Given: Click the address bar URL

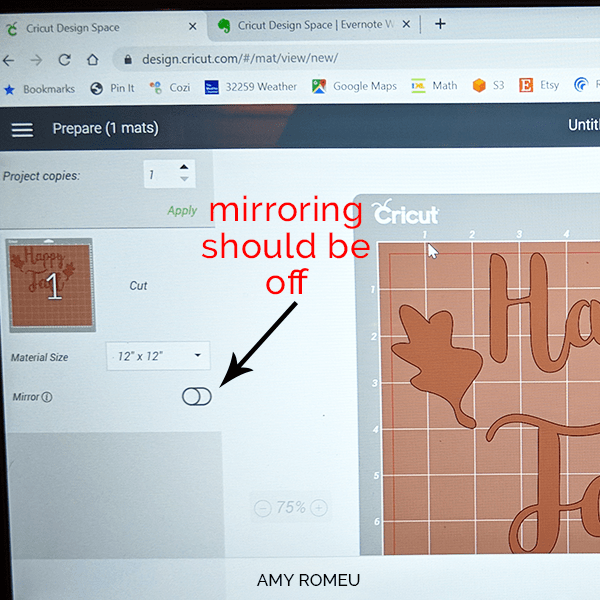Looking at the screenshot, I should (x=240, y=59).
